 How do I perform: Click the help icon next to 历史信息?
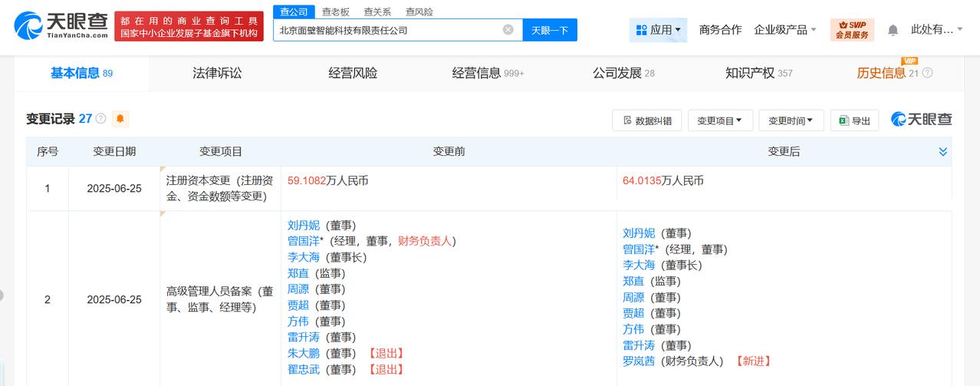point(927,73)
